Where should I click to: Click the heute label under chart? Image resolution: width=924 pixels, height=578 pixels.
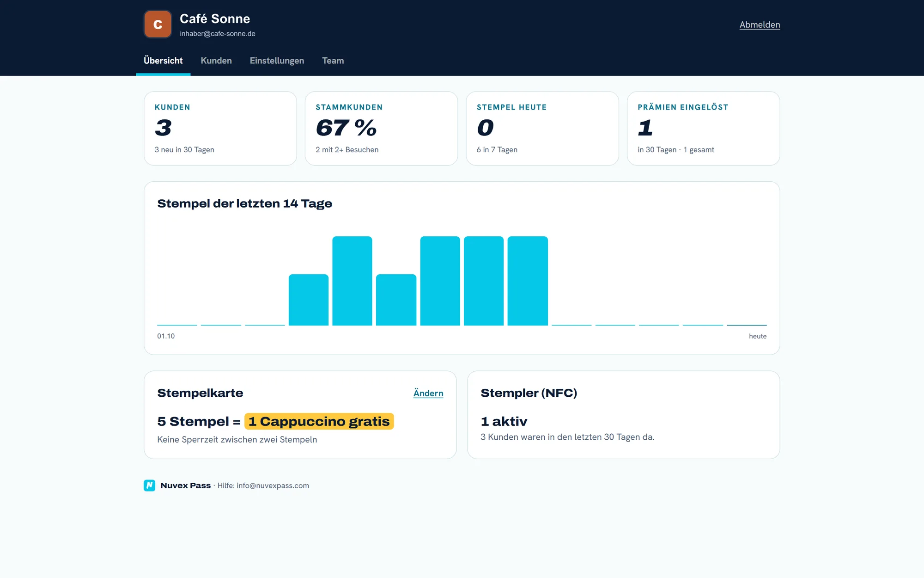click(x=758, y=336)
